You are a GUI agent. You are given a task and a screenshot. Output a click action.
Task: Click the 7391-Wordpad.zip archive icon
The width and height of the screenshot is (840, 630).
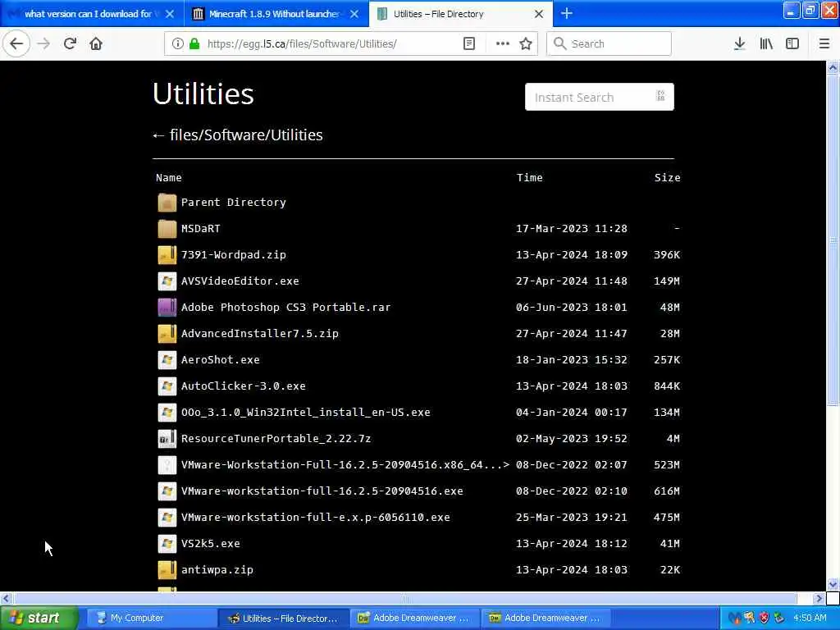167,255
